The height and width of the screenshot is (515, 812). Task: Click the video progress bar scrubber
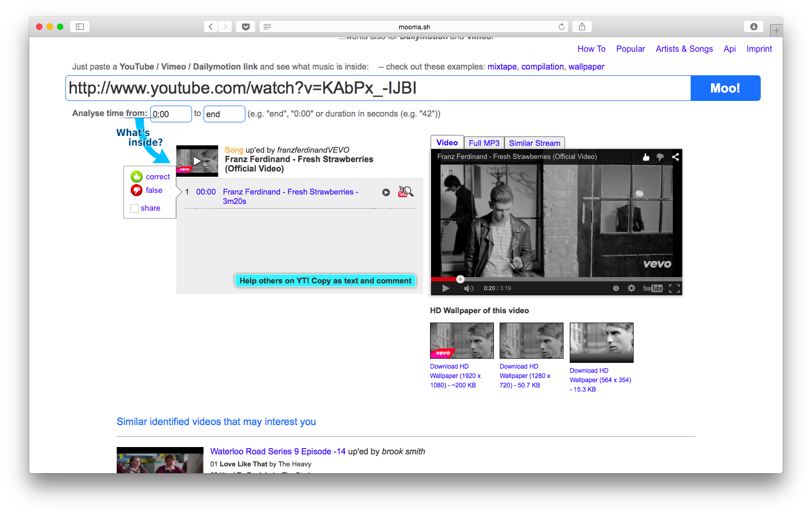click(x=460, y=279)
